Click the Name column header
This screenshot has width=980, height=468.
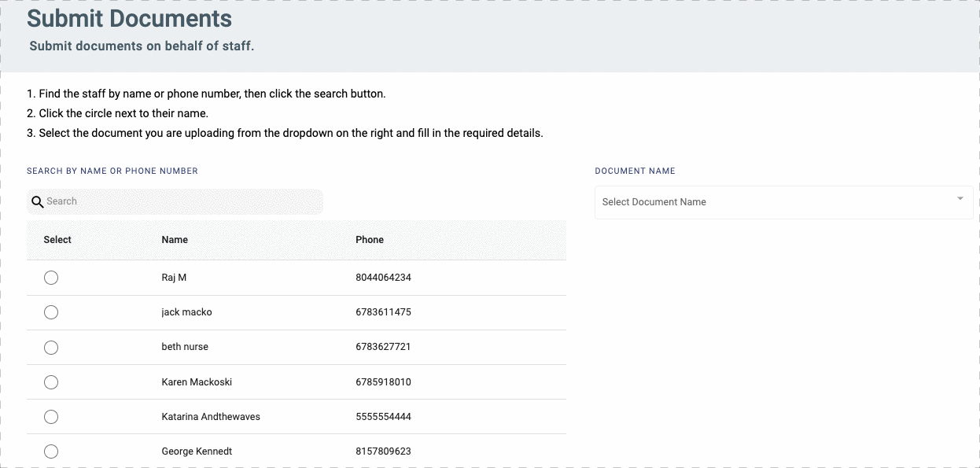175,240
